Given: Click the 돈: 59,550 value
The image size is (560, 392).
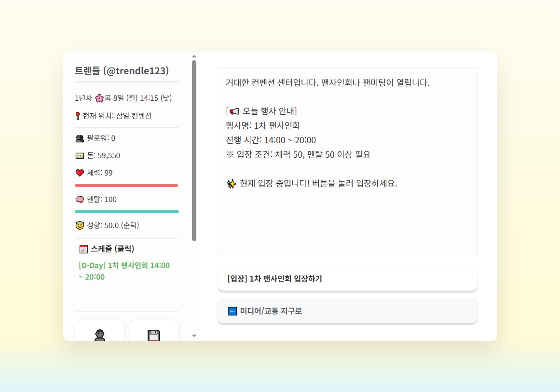Looking at the screenshot, I should pos(104,156).
